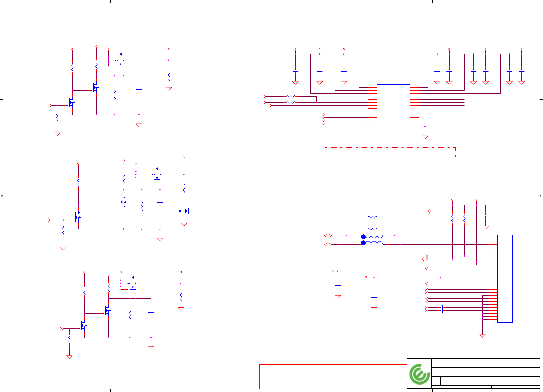The image size is (543, 392).
Task: Click the large blue IC rectangle at top right
Action: pyautogui.click(x=393, y=107)
